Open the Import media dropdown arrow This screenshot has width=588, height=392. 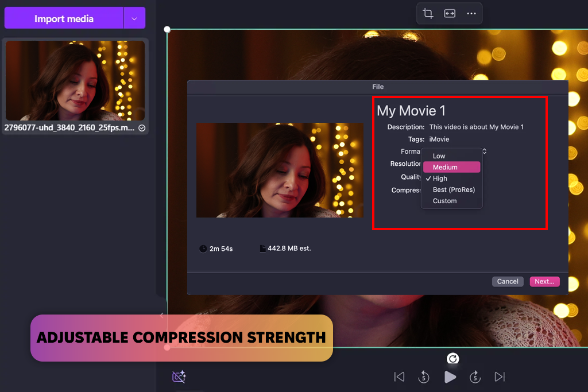tap(134, 18)
